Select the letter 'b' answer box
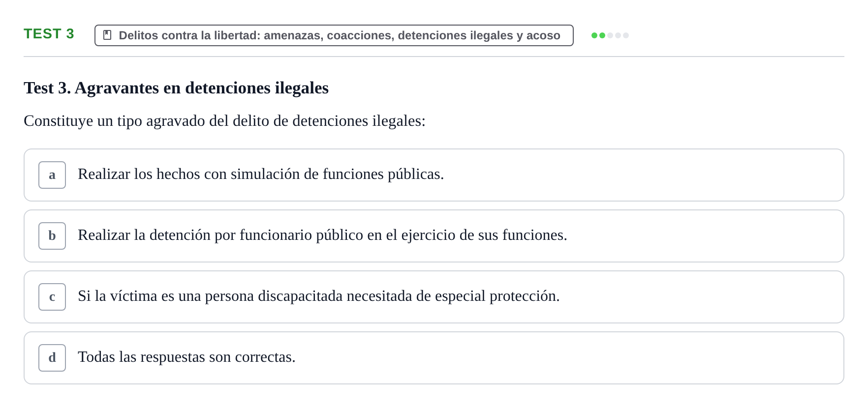 tap(52, 236)
